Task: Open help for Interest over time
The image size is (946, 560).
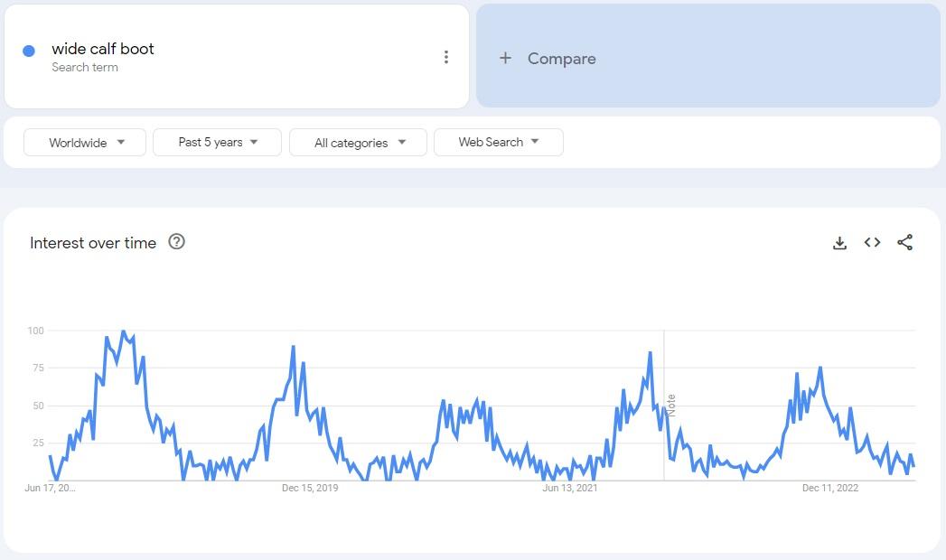Action: 177,241
